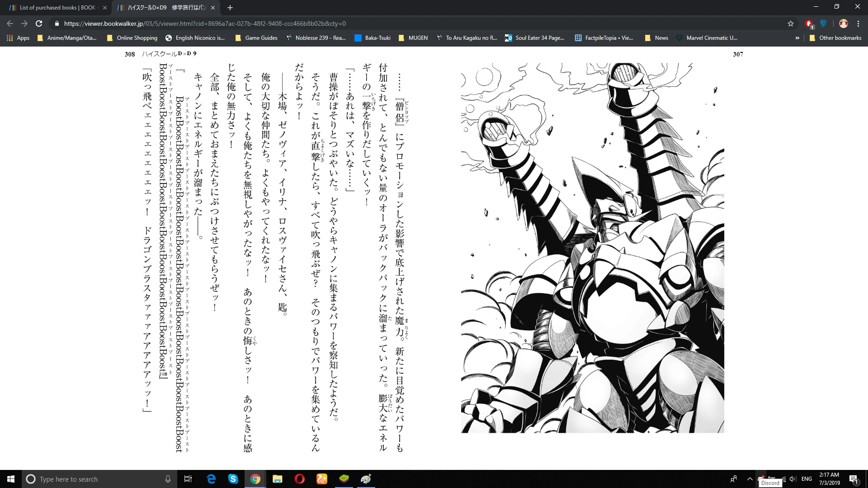This screenshot has width=868, height=488.
Task: Select Chrome in the taskbar
Action: click(255, 479)
